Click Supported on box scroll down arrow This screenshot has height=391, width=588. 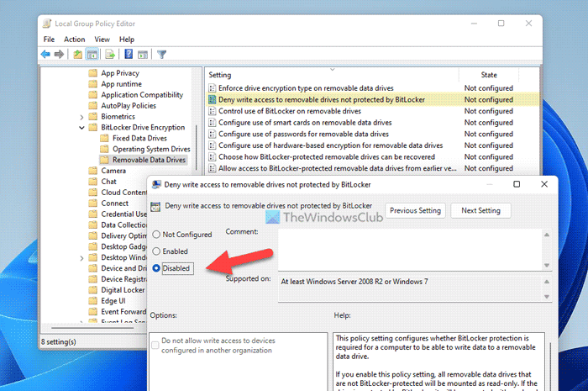point(547,297)
